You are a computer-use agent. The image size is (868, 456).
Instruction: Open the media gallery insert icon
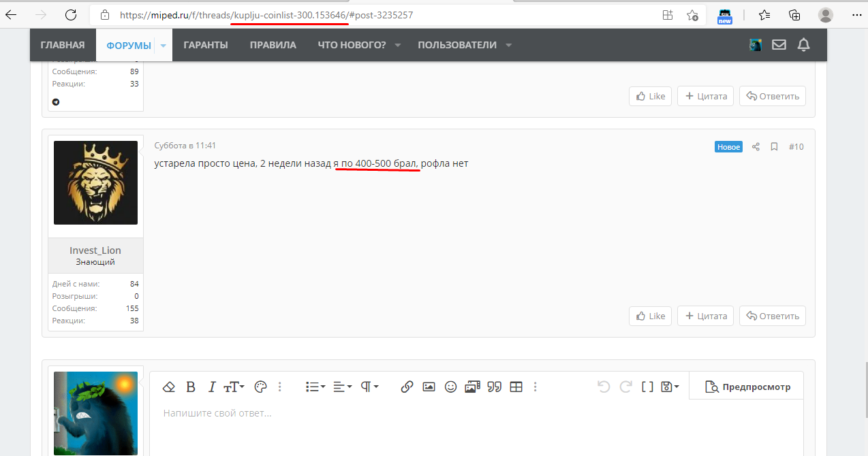coord(473,387)
